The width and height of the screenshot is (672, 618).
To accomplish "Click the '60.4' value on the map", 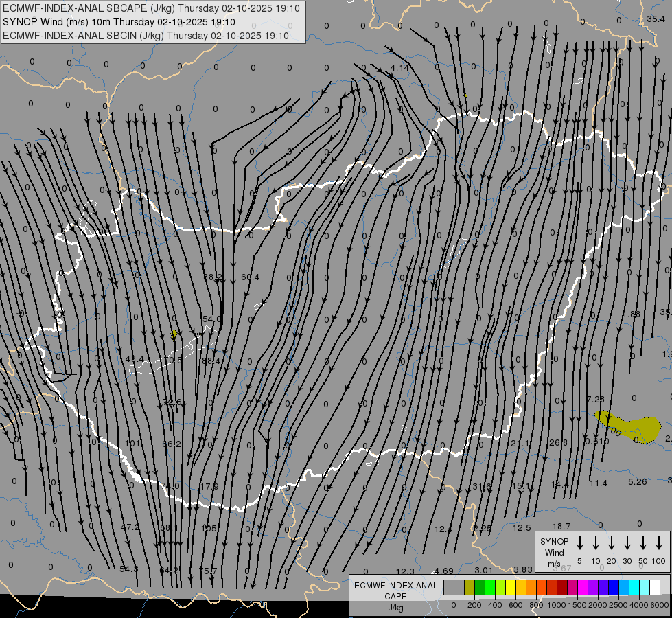I will pyautogui.click(x=250, y=277).
